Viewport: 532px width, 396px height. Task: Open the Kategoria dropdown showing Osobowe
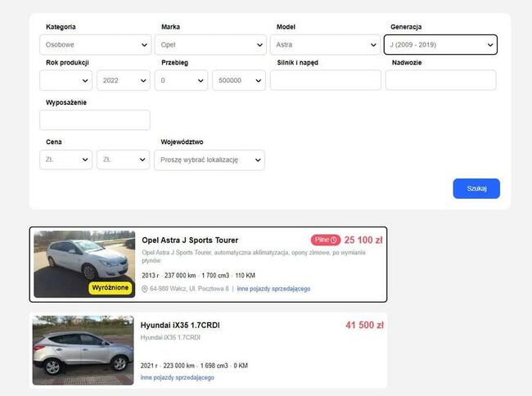[x=95, y=45]
